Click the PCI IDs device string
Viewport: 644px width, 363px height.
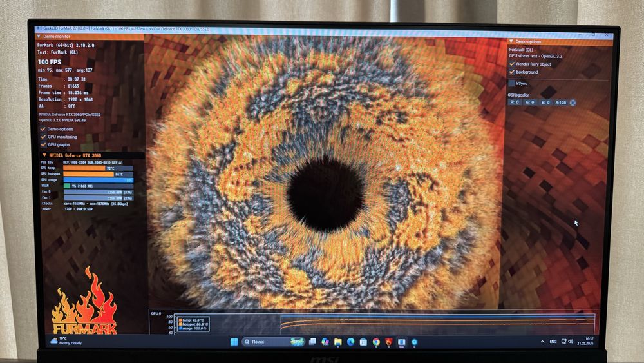(x=93, y=162)
